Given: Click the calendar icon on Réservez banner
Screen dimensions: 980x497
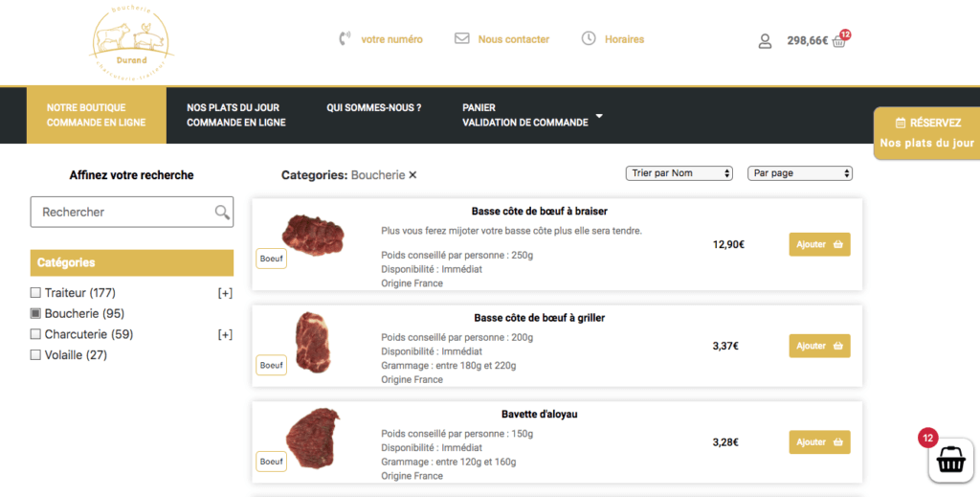Looking at the screenshot, I should 900,123.
